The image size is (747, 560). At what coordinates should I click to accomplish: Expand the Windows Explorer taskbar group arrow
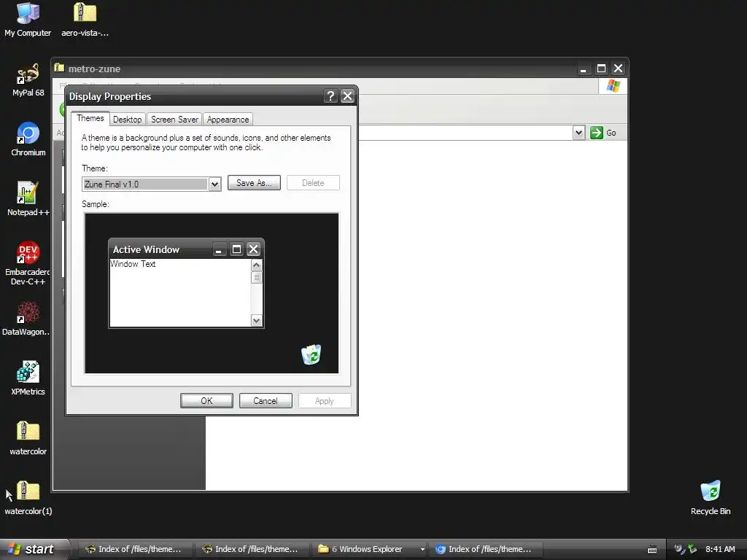[x=422, y=550]
